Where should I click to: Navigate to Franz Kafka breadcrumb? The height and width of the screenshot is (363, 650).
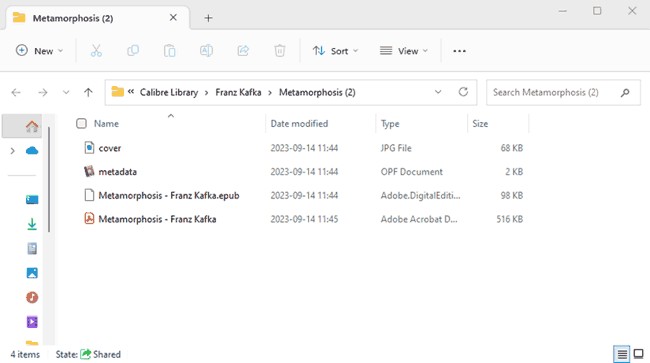(238, 92)
